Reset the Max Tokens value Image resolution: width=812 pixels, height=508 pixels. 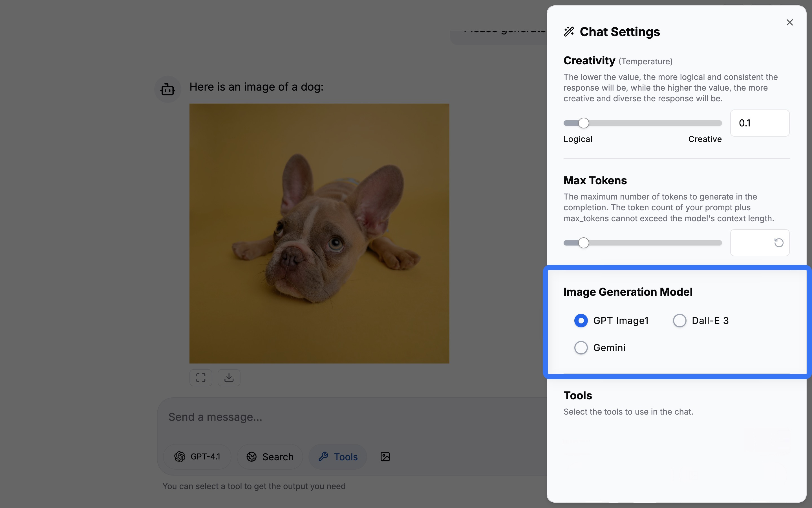779,243
